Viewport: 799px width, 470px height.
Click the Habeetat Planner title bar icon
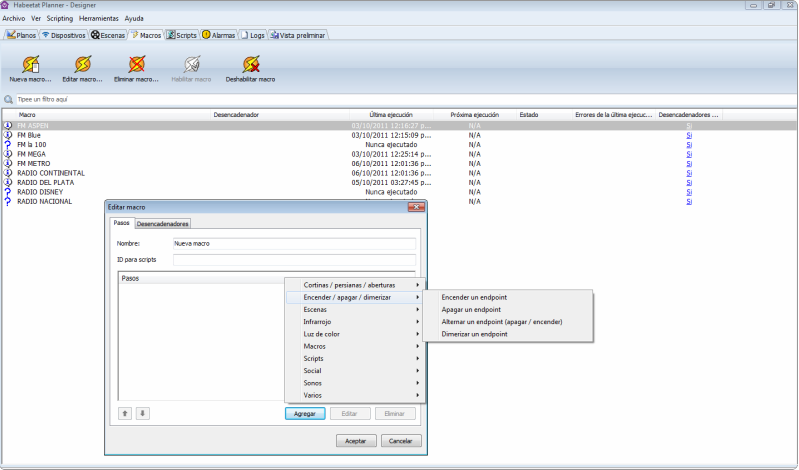[5, 5]
